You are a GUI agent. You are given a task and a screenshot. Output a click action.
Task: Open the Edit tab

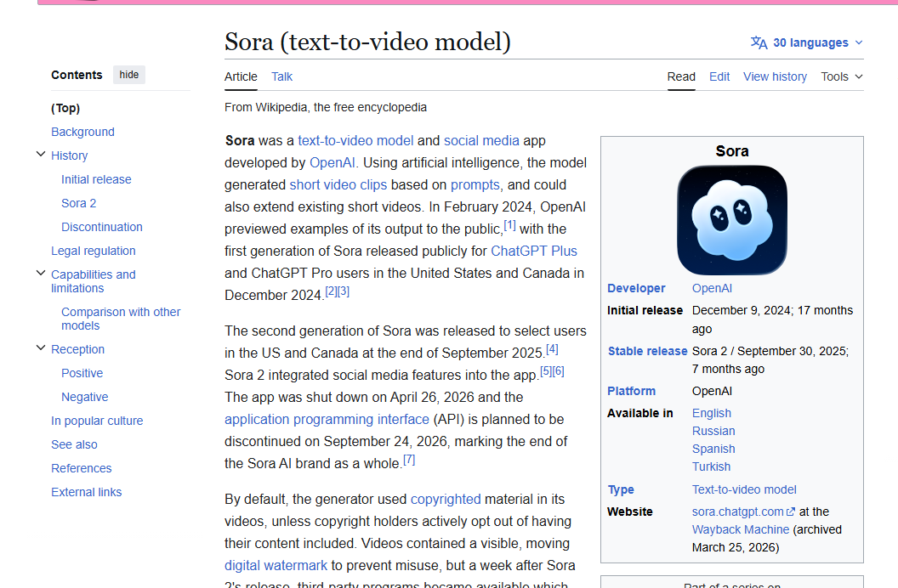point(719,76)
